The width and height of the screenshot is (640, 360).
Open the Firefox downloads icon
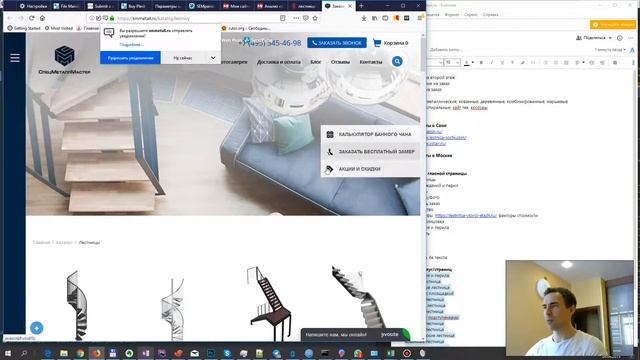364,18
